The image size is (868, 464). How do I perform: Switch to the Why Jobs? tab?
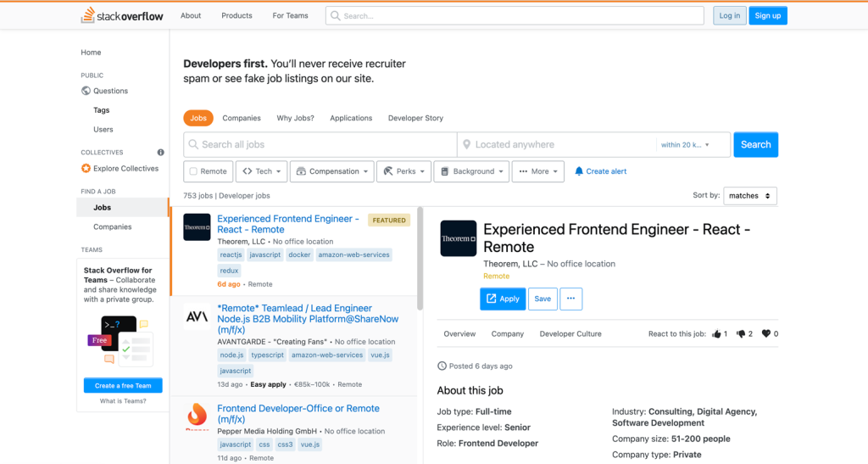[295, 118]
